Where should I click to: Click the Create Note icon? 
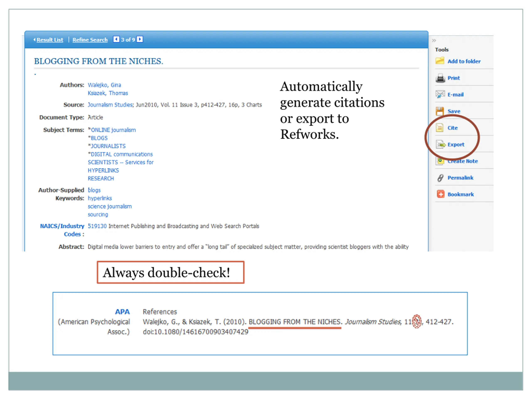440,161
